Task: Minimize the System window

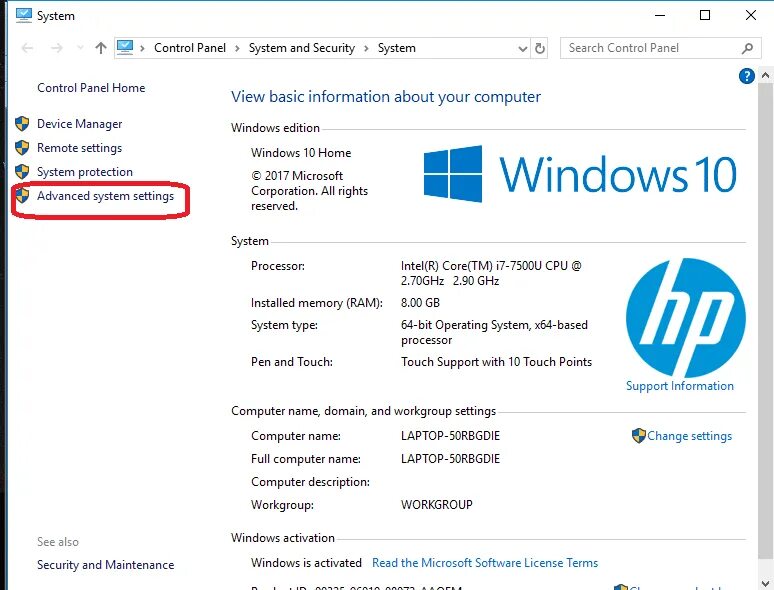Action: [x=660, y=15]
